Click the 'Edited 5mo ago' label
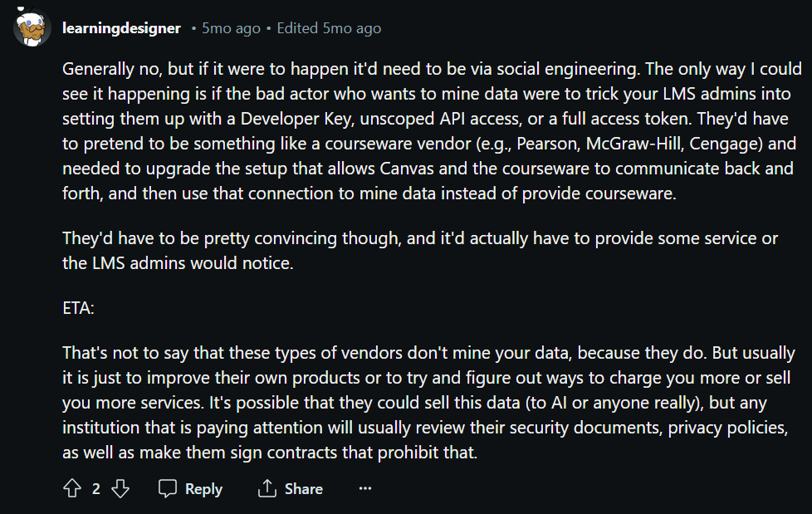The image size is (812, 514). (x=329, y=28)
